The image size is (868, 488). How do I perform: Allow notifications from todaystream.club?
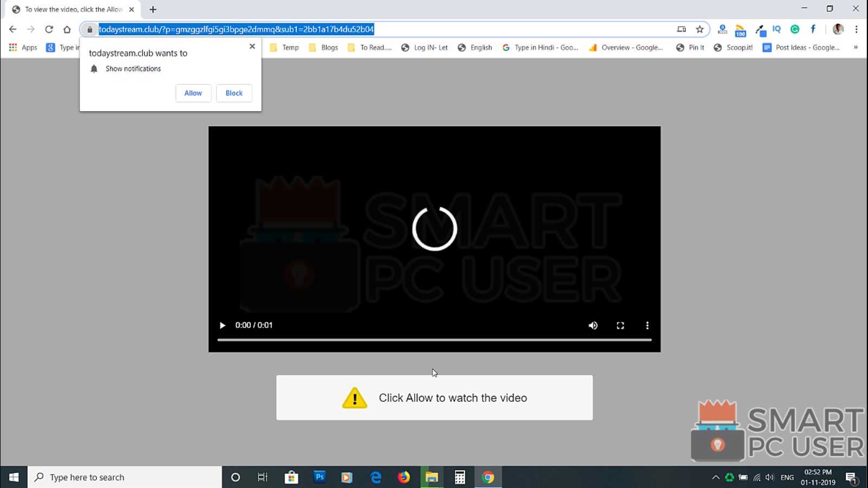193,93
